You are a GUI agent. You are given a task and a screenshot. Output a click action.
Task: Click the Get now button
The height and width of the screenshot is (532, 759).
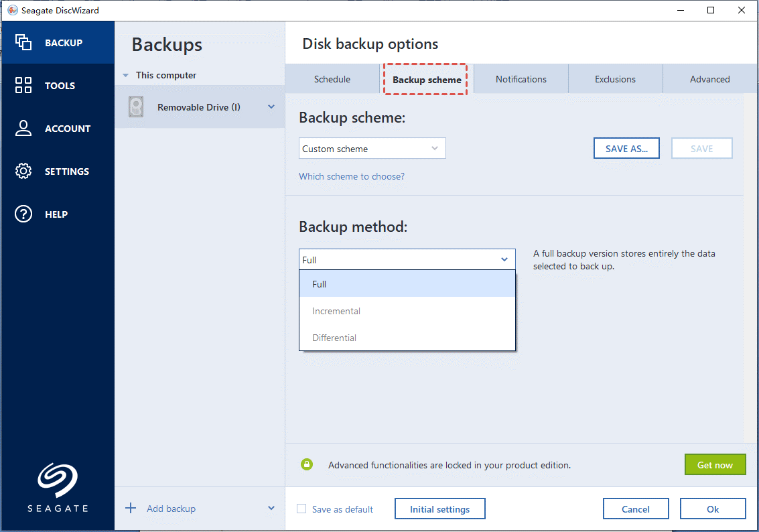pos(715,465)
